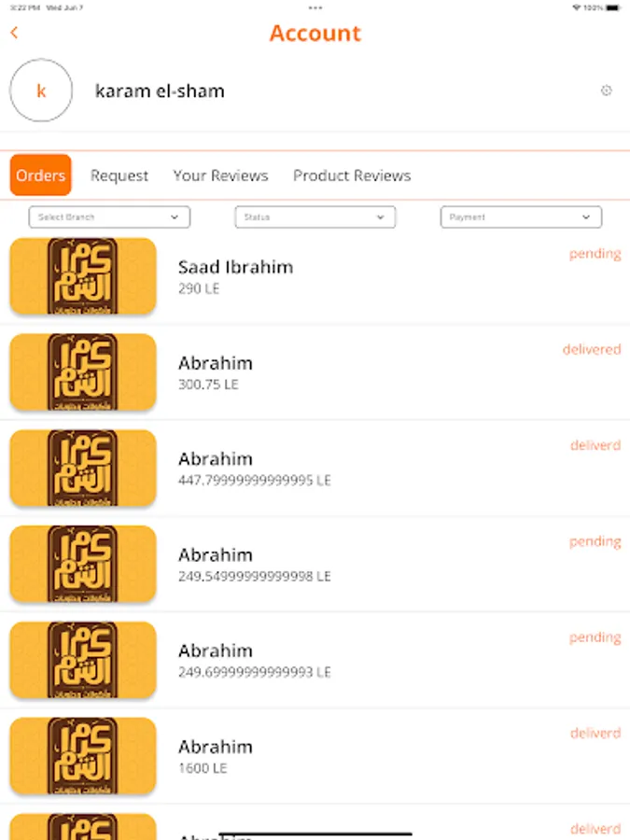
Task: Switch to the Request tab
Action: tap(119, 175)
